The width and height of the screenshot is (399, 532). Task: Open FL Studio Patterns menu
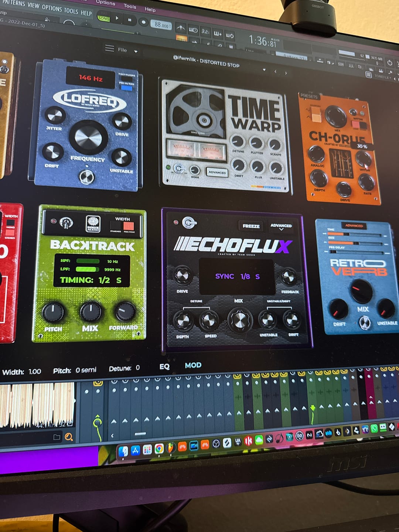(13, 3)
